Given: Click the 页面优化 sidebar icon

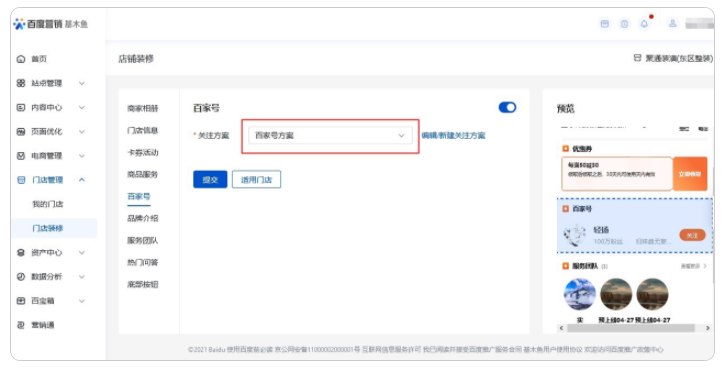Looking at the screenshot, I should click(x=21, y=132).
